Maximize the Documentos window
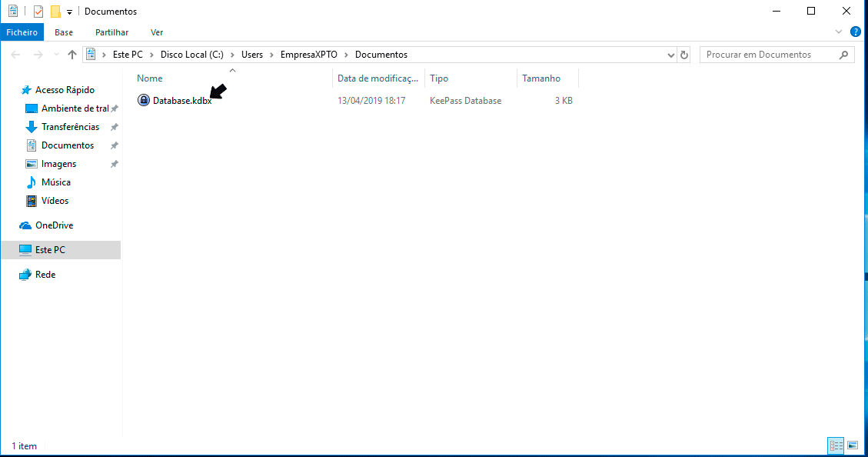Screen dimensions: 868x457 tap(811, 11)
